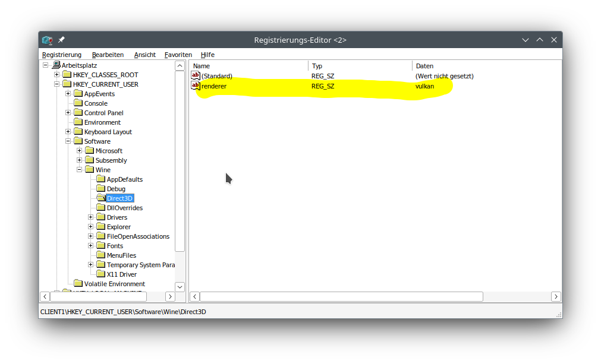Select the Arbeitsplatz computer icon
This screenshot has height=364, width=601.
coord(56,65)
